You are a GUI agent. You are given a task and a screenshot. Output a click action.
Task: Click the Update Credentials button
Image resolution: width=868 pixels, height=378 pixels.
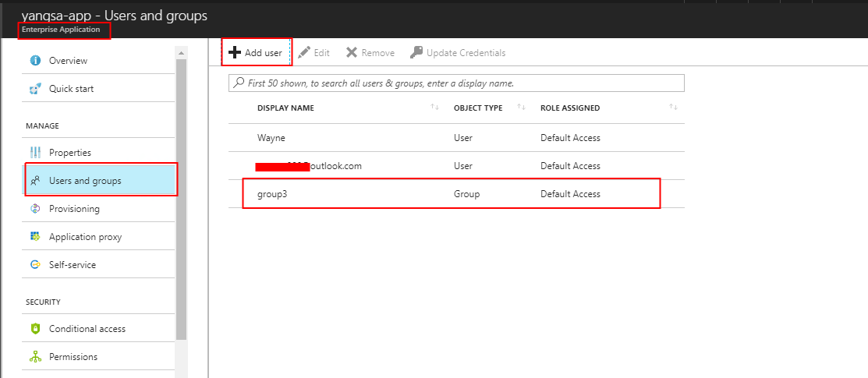click(458, 52)
